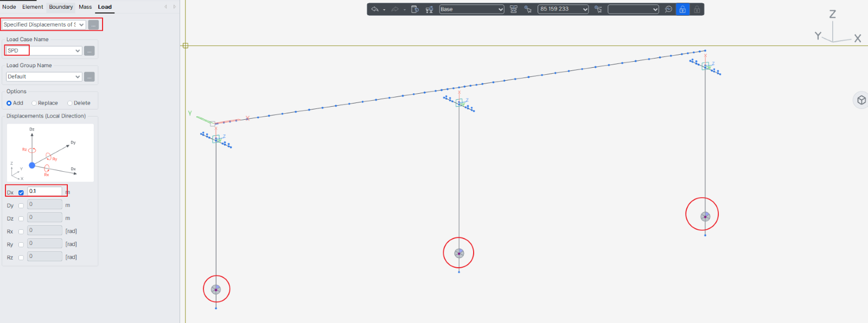Click the Ry value input field
The height and width of the screenshot is (323, 868).
44,243
